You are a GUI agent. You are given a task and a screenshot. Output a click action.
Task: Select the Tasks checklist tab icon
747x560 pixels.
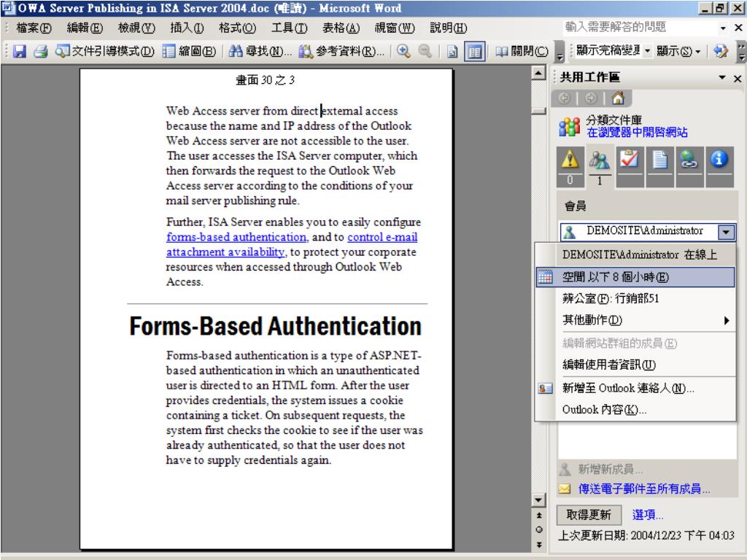[630, 167]
